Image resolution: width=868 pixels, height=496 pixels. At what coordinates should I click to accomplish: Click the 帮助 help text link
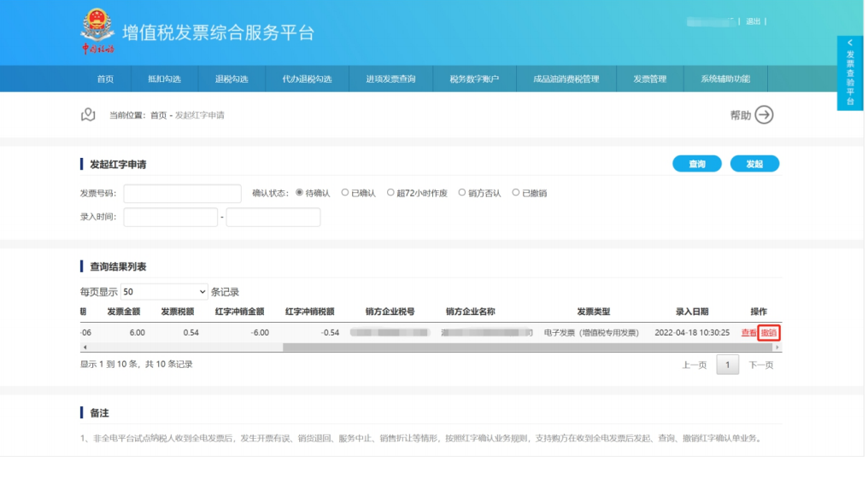(741, 115)
